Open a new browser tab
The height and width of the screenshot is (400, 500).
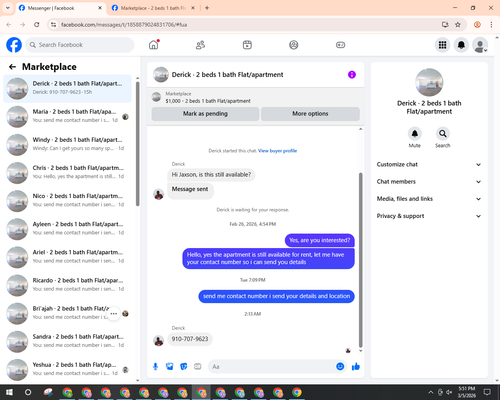207,8
